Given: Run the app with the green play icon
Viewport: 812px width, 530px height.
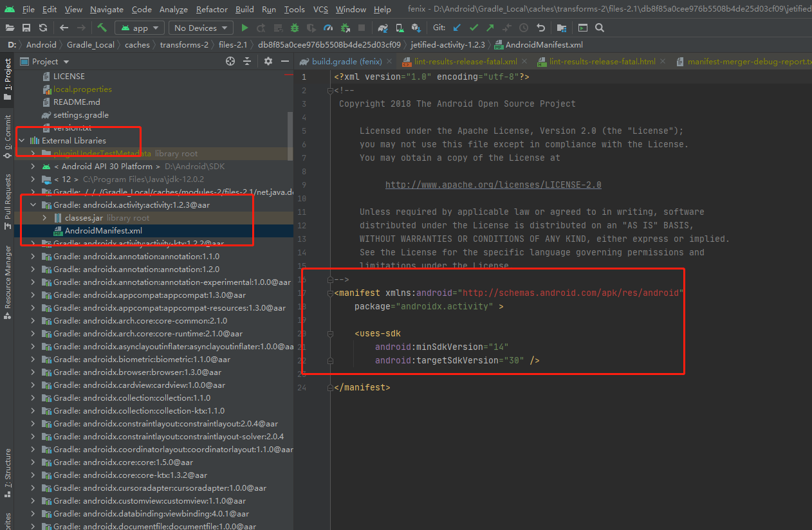Looking at the screenshot, I should [245, 28].
